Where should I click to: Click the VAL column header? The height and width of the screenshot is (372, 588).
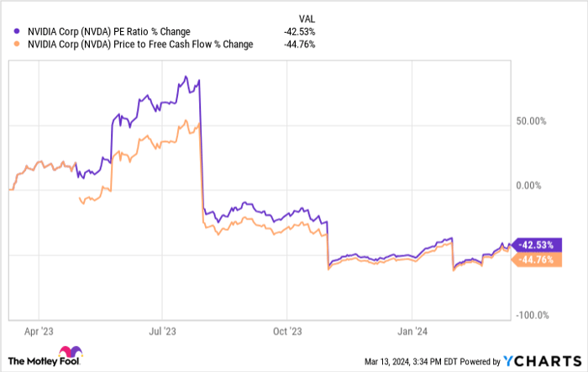point(308,17)
